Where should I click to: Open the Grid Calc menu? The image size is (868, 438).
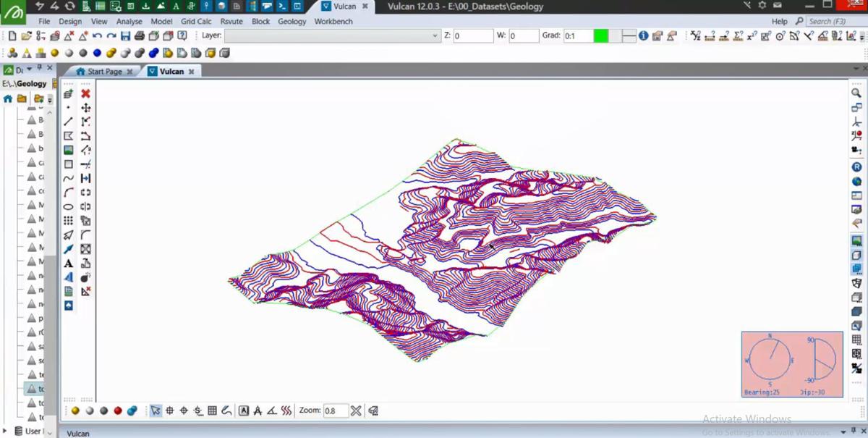pyautogui.click(x=196, y=22)
